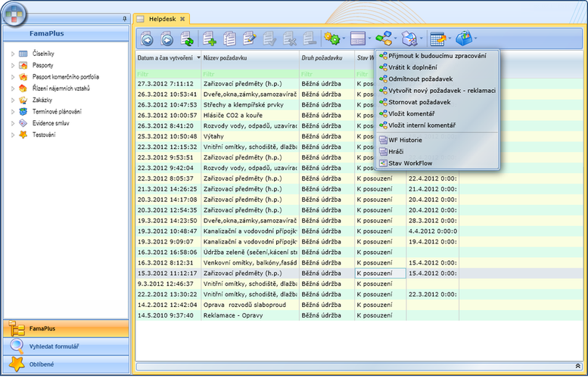
Task: Pin the FamaPlus navigation panel
Action: [124, 17]
